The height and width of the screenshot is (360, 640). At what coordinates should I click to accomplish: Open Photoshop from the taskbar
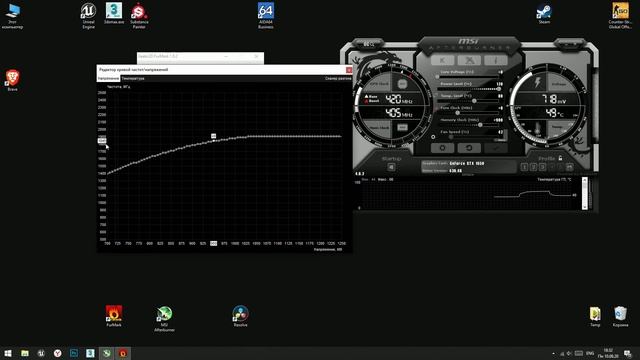click(x=74, y=353)
